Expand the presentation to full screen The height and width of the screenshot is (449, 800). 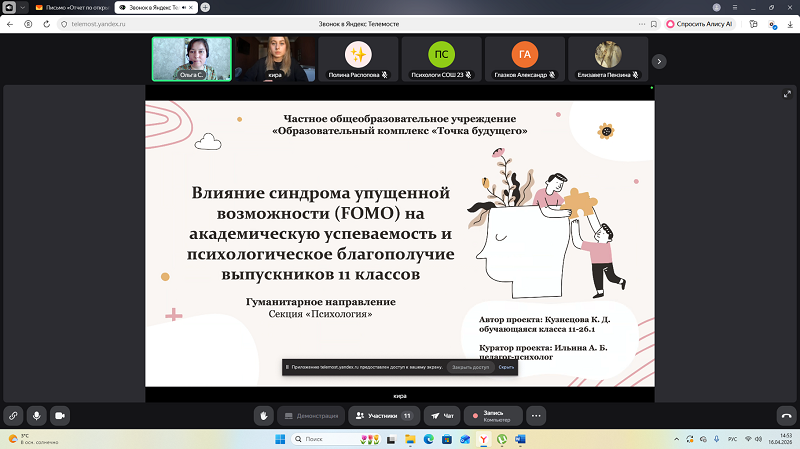click(787, 94)
